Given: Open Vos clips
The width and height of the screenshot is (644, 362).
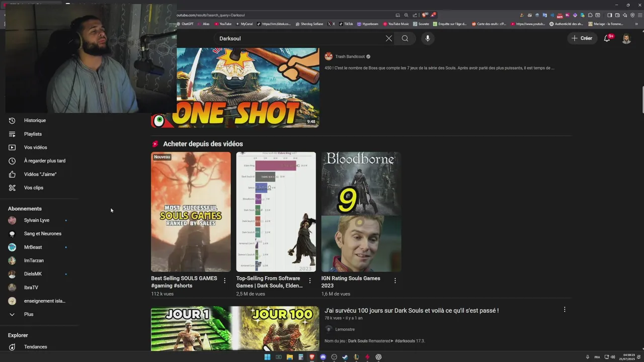Looking at the screenshot, I should 34,188.
